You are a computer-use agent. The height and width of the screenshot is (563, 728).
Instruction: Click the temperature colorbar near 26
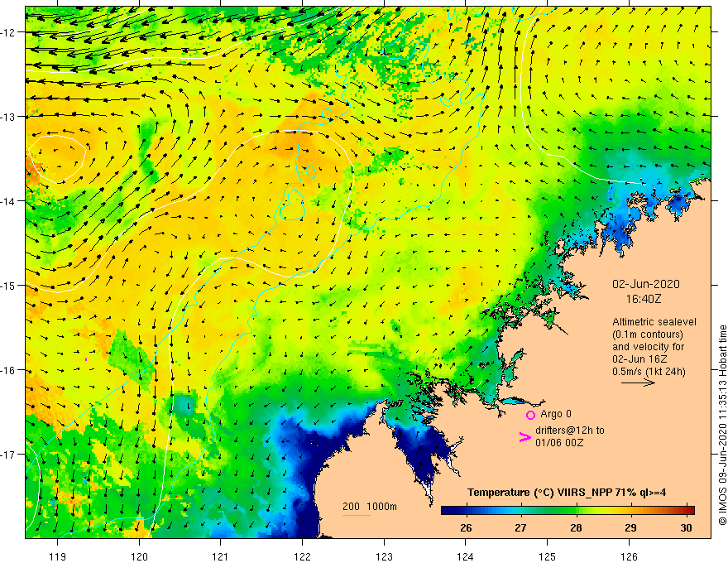[466, 511]
